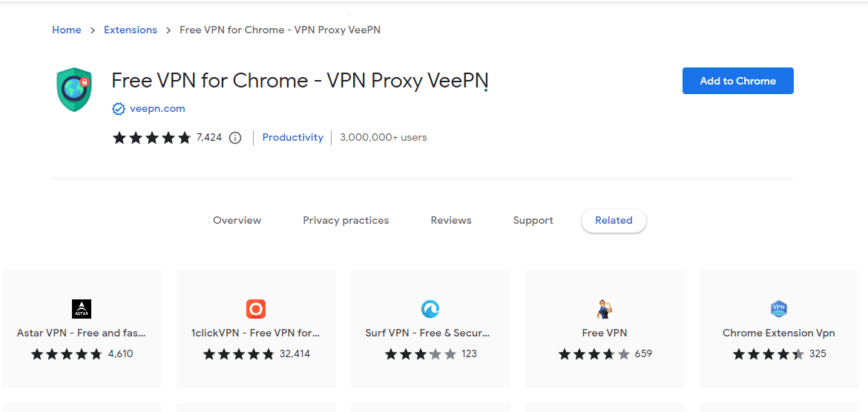The image size is (868, 412).
Task: Open the Extensions breadcrumb link
Action: 131,30
